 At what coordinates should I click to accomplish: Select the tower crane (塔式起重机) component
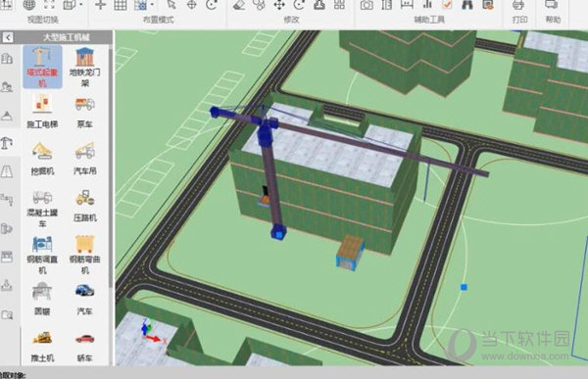coord(42,68)
